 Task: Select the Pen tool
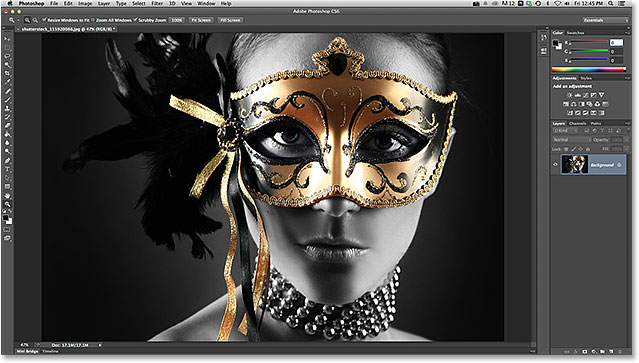pos(7,160)
